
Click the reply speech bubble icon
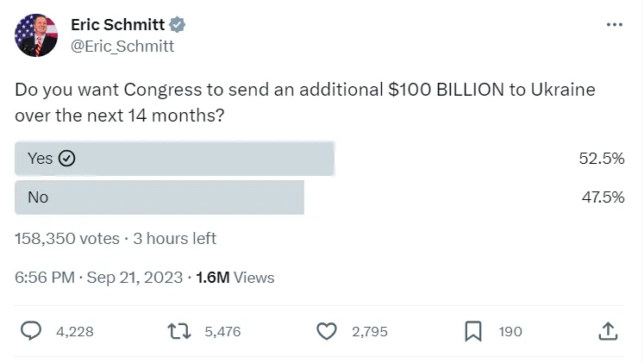(x=32, y=331)
